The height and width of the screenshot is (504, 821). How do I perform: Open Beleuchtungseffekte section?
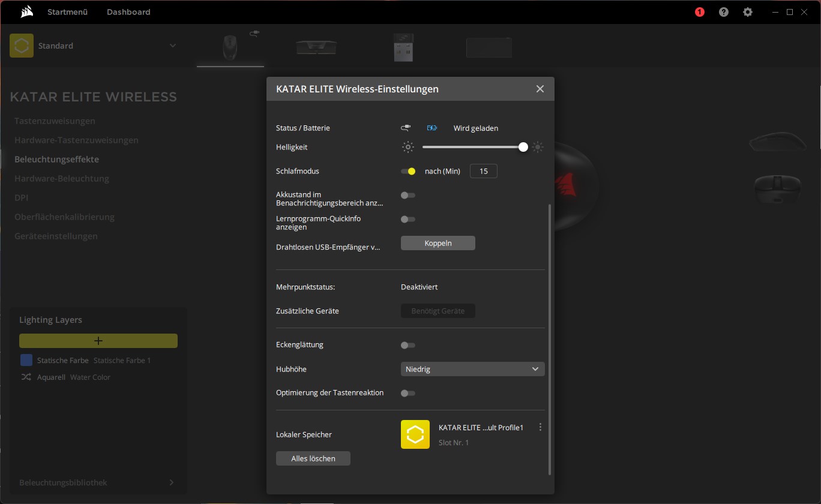pos(56,159)
